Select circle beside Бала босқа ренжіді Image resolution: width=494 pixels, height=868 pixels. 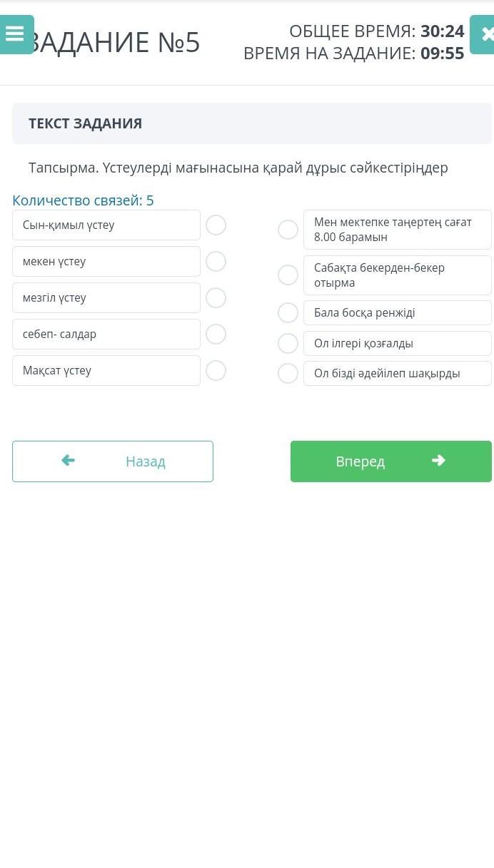(288, 313)
